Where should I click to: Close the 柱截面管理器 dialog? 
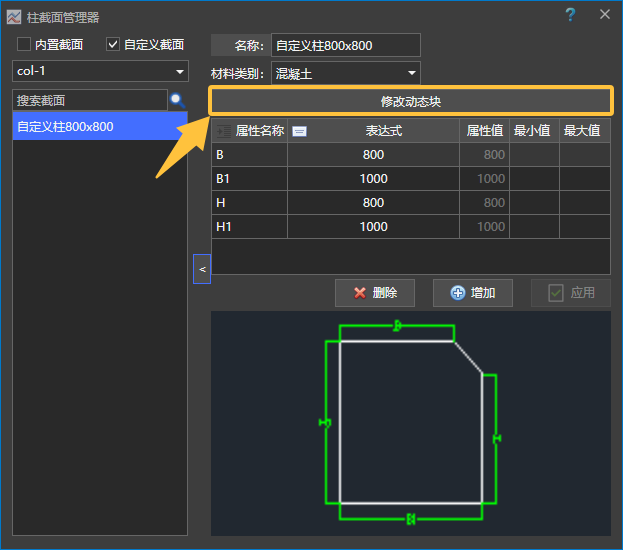(x=605, y=14)
